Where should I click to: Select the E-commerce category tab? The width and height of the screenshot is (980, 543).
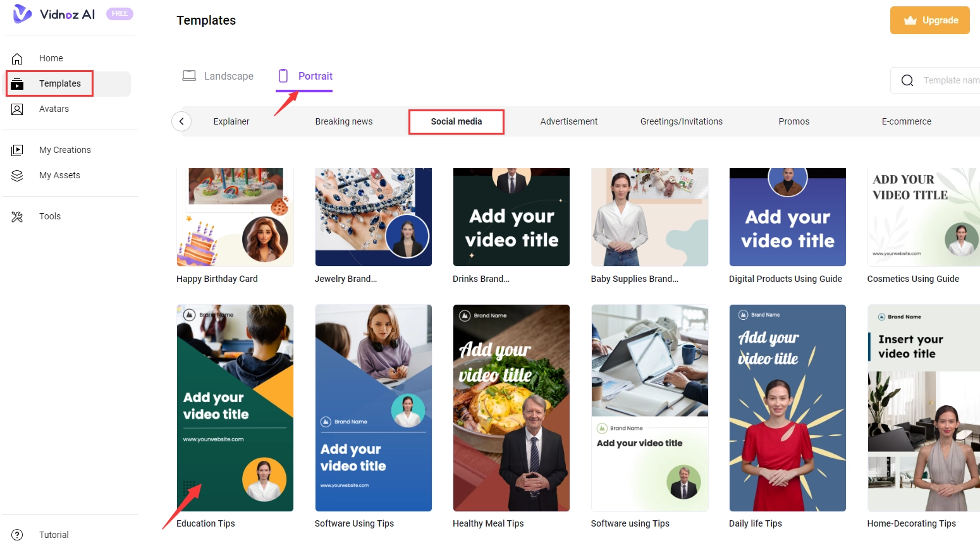pos(906,121)
